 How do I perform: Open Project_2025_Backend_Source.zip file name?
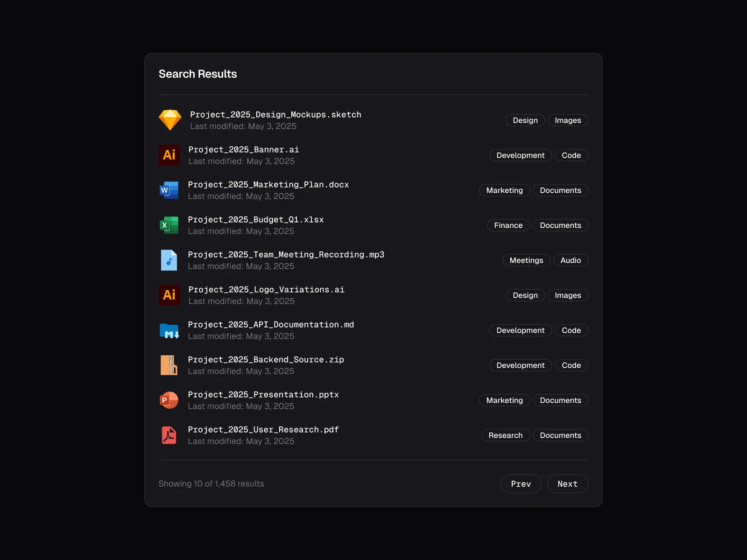click(266, 360)
